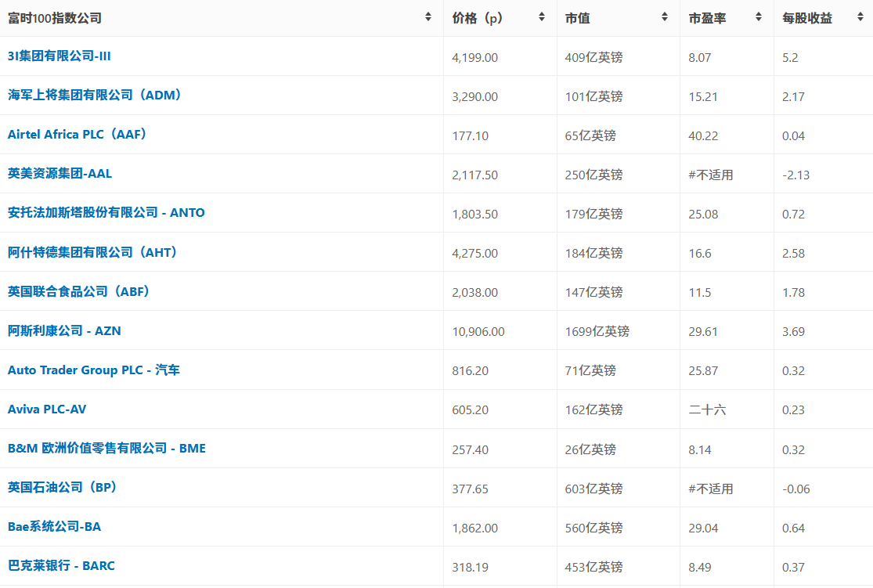
Task: Select the price 2,117.50
Action: click(x=475, y=175)
